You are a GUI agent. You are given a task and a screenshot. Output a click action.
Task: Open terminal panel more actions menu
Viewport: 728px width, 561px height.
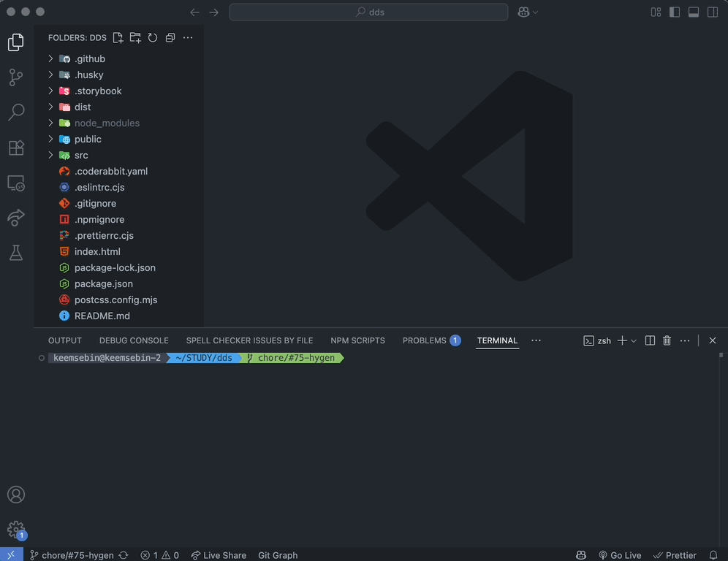685,340
